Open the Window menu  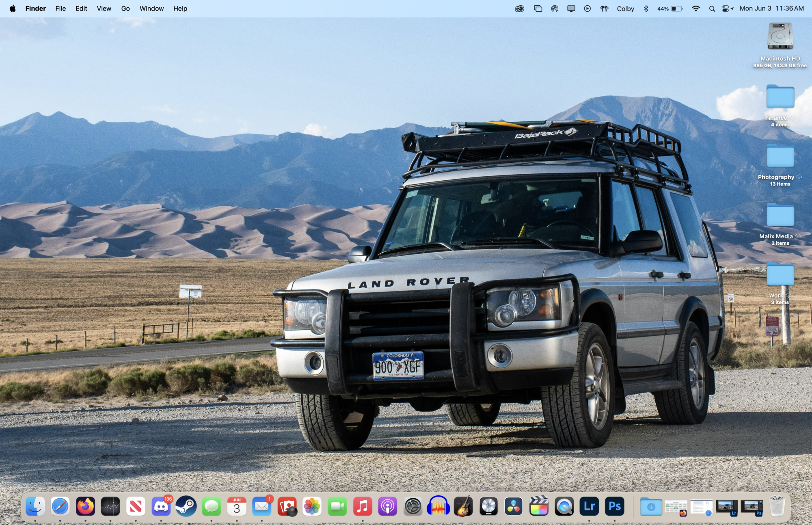[x=151, y=9]
